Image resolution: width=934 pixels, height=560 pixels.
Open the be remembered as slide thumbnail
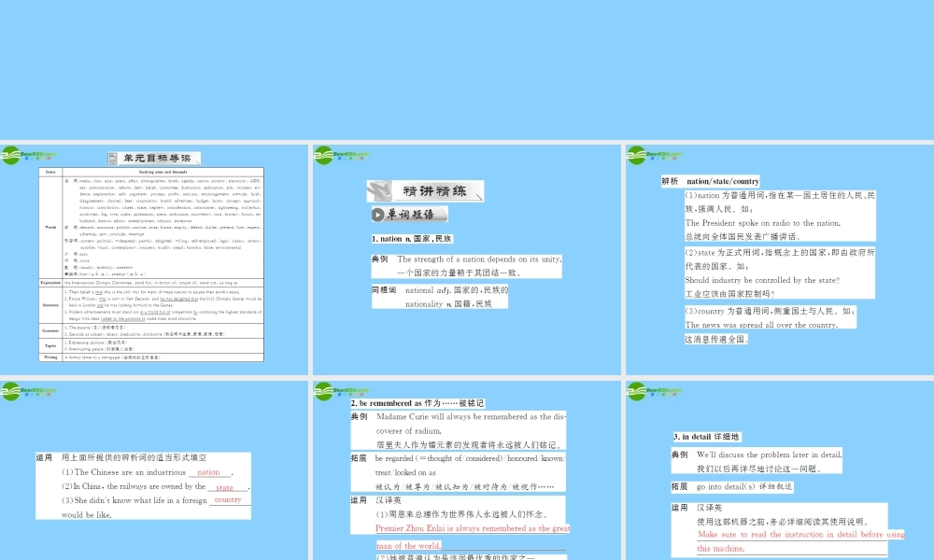(x=467, y=470)
